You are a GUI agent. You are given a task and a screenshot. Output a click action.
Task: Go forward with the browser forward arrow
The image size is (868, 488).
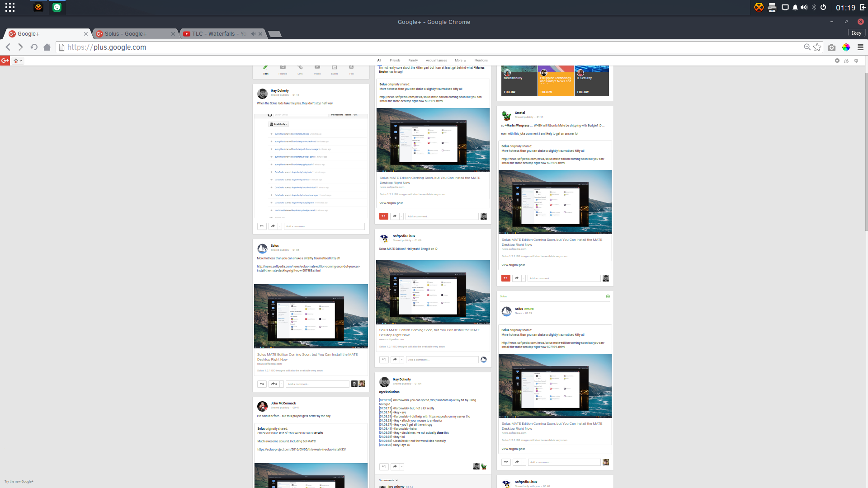coord(20,47)
